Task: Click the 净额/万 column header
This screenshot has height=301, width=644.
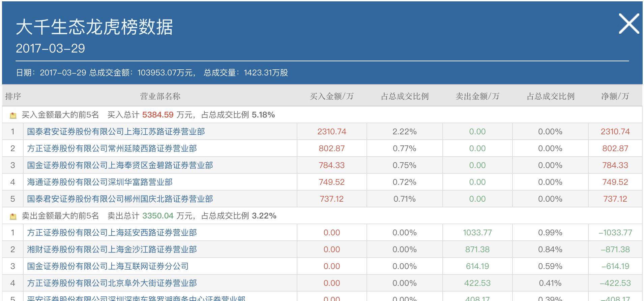Action: coord(615,96)
